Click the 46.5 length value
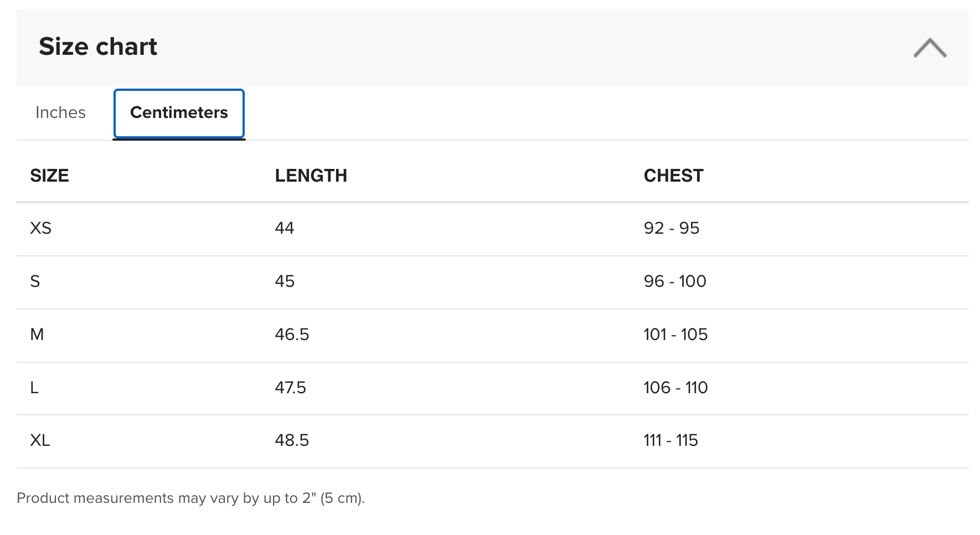 point(292,335)
